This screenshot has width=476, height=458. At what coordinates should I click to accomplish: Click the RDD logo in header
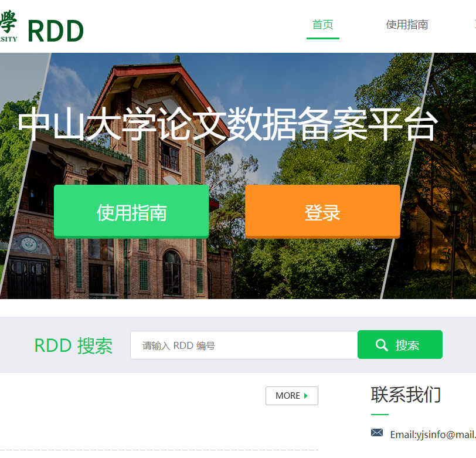tap(56, 30)
